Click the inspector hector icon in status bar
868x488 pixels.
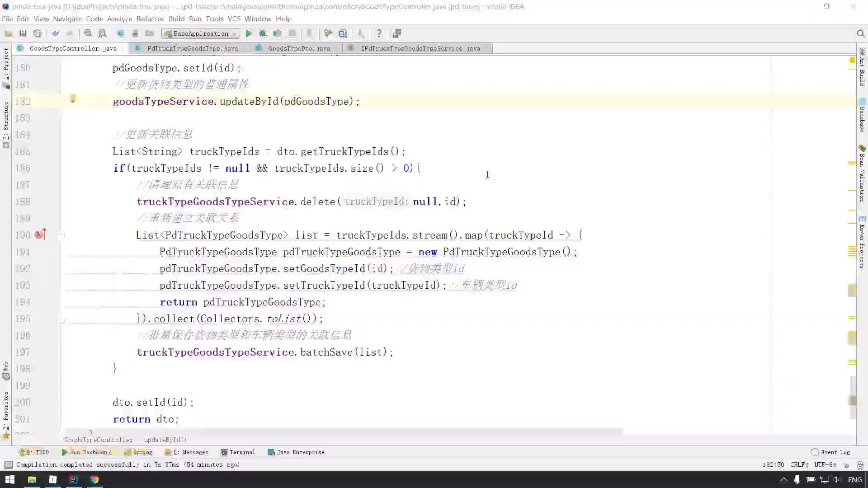(860, 465)
